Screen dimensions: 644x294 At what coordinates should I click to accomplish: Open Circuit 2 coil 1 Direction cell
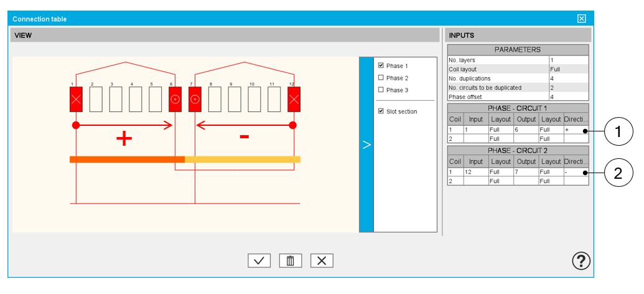pyautogui.click(x=576, y=171)
